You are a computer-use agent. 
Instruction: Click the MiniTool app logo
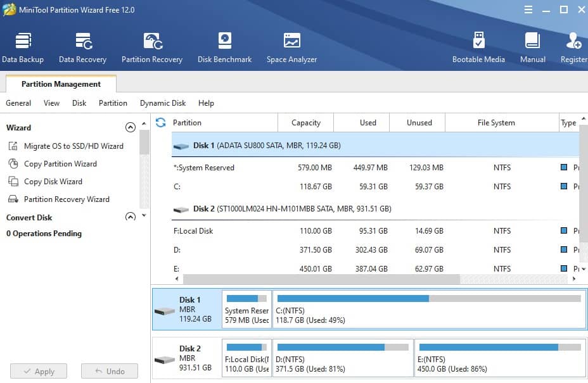point(10,9)
